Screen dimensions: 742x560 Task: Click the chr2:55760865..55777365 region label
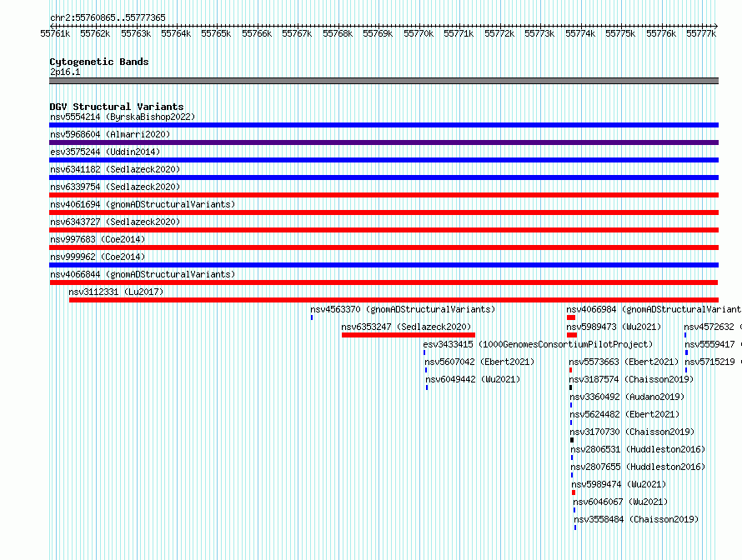108,17
